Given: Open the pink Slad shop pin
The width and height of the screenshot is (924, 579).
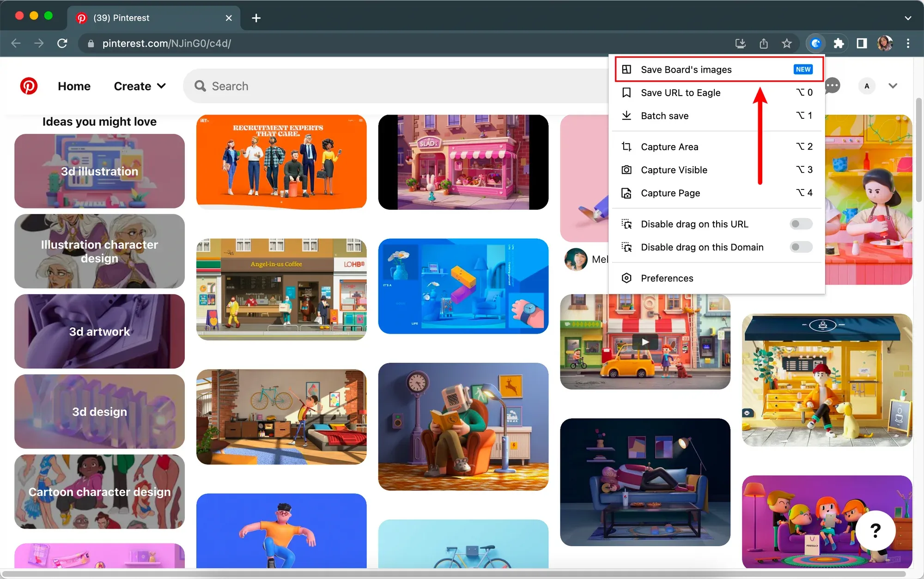Looking at the screenshot, I should click(x=463, y=162).
